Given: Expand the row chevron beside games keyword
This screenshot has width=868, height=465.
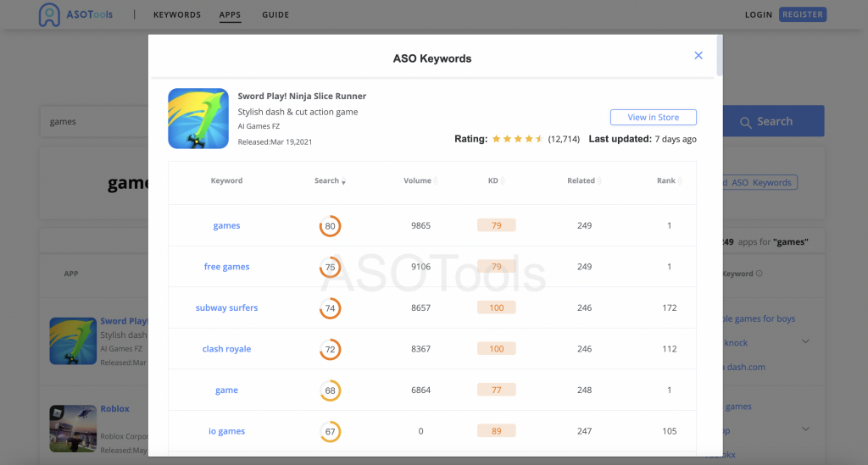Looking at the screenshot, I should click(x=805, y=429).
